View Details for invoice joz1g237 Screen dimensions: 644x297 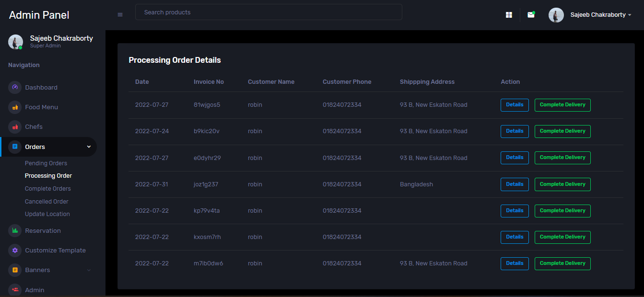515,184
